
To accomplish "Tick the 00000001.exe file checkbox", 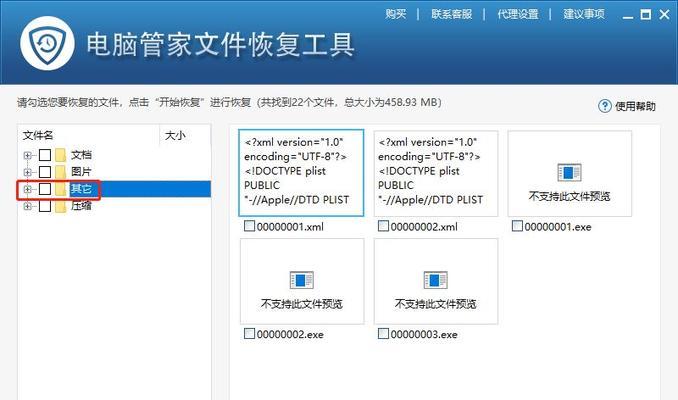I will pyautogui.click(x=517, y=226).
